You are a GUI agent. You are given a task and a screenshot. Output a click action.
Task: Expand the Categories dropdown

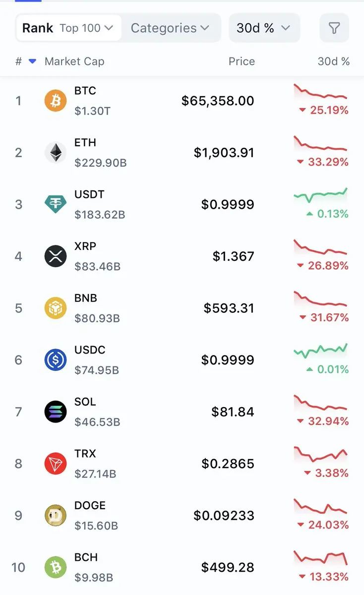(x=170, y=28)
